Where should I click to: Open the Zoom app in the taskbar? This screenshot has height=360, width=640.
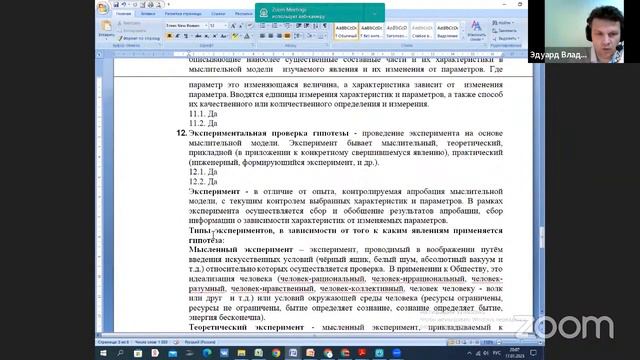coord(396,353)
